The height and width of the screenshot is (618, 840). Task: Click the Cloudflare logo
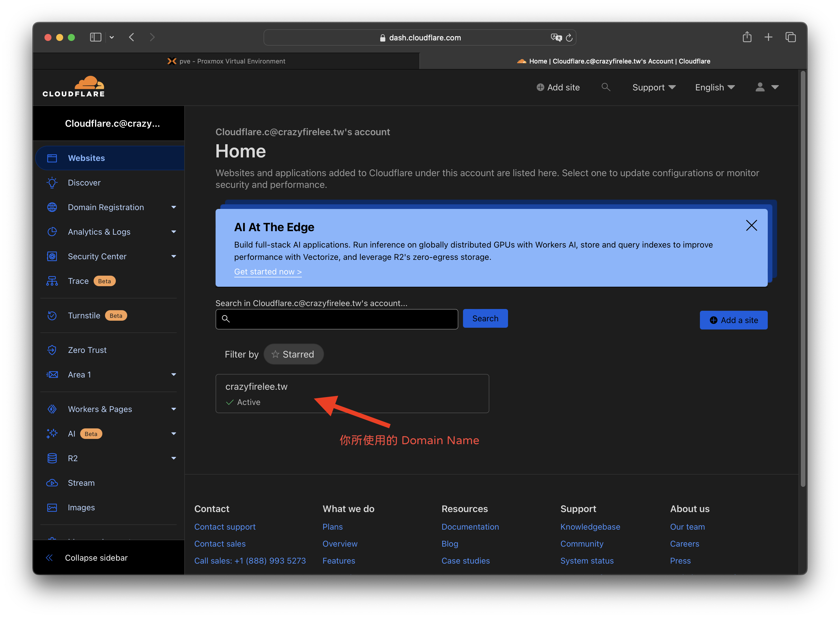tap(74, 87)
